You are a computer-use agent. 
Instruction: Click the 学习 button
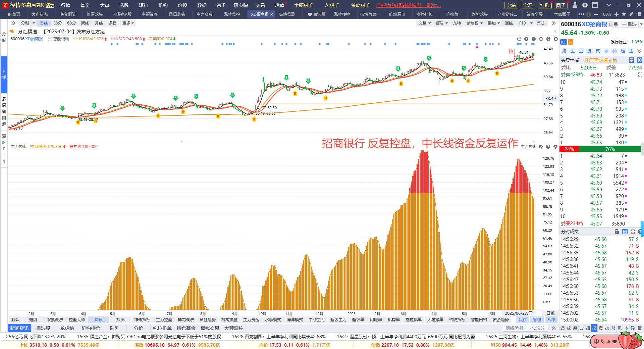528,5
